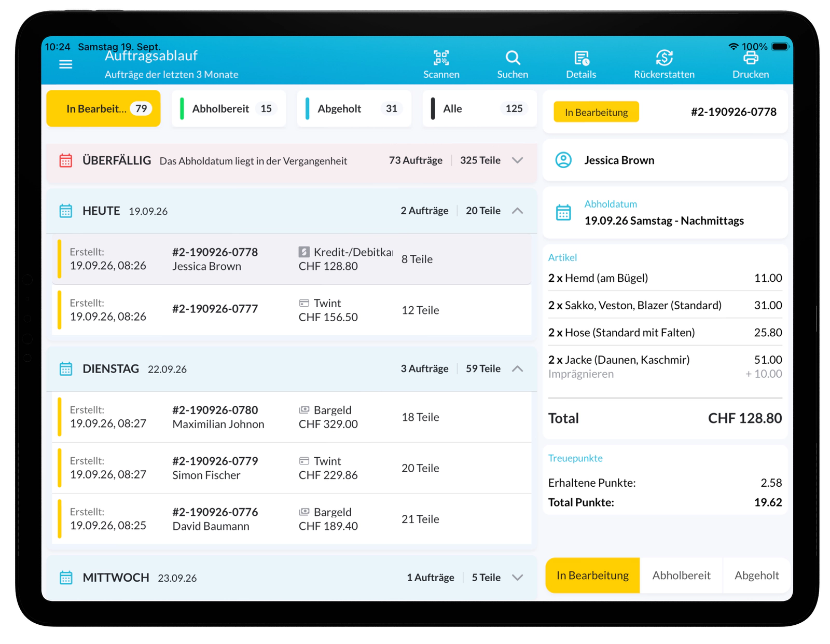Image resolution: width=830 pixels, height=644 pixels.
Task: Select order #2-190926-0776 David Baumann
Action: (x=292, y=519)
